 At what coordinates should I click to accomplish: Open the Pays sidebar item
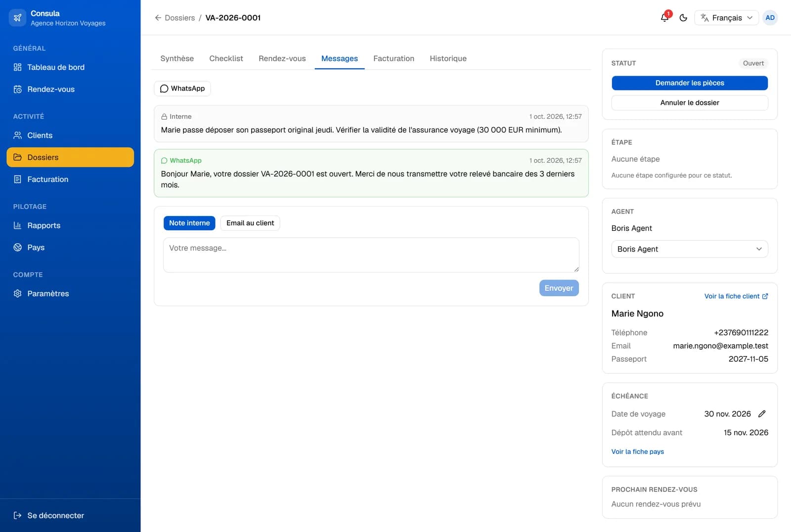click(70, 248)
